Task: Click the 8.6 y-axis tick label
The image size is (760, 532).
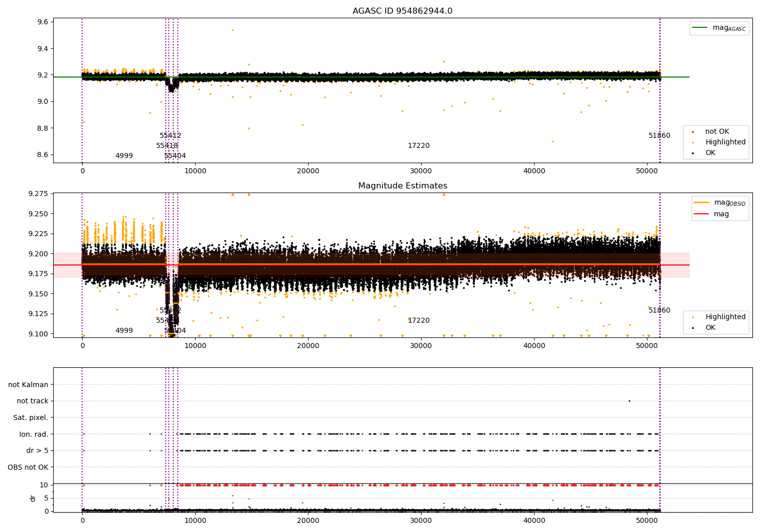Action: click(43, 155)
